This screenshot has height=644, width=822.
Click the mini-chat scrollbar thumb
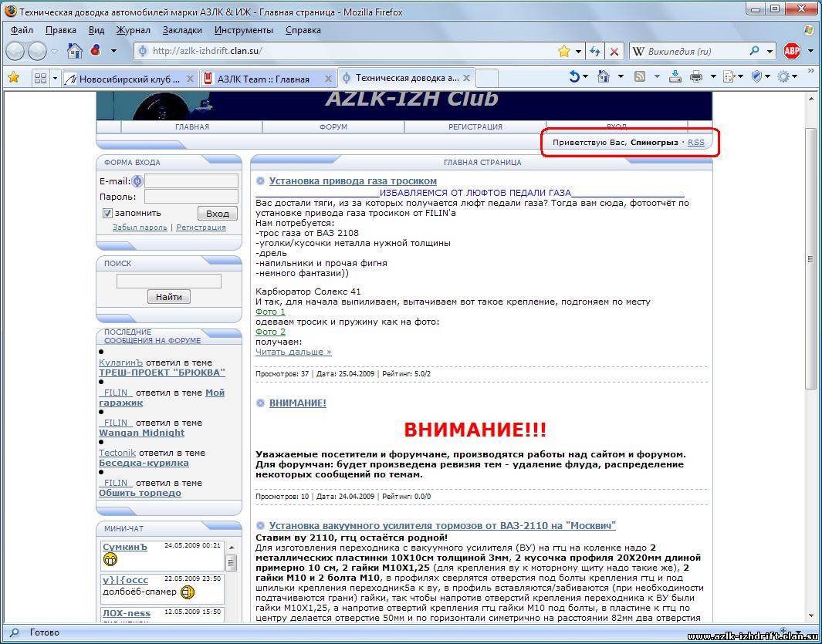click(x=231, y=563)
